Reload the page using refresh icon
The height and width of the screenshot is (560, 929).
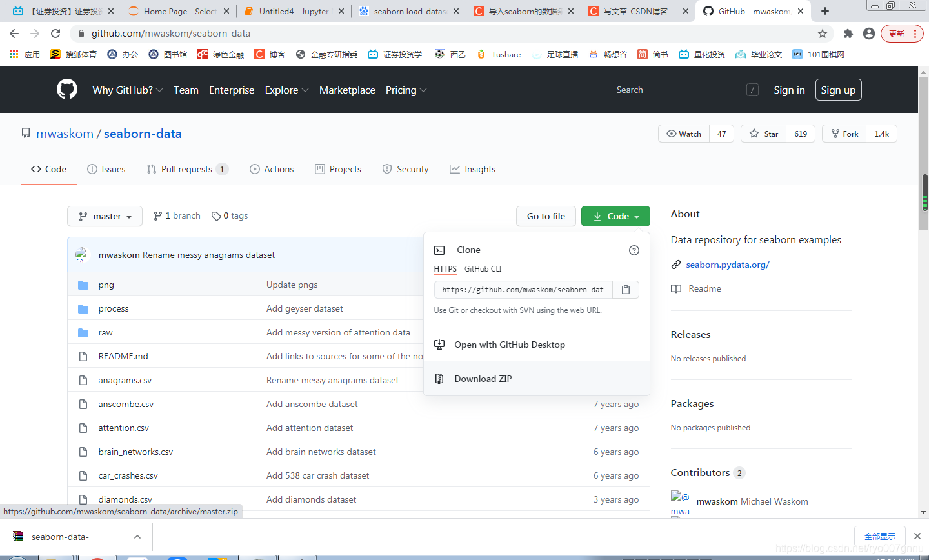(x=55, y=34)
